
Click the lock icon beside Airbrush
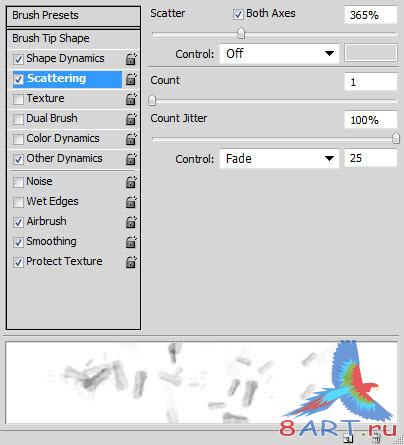(x=131, y=222)
